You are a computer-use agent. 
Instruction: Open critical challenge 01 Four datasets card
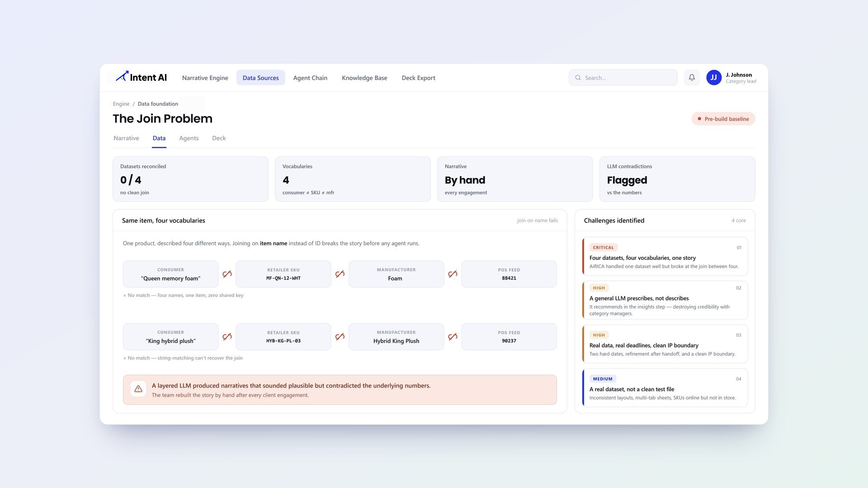click(665, 256)
